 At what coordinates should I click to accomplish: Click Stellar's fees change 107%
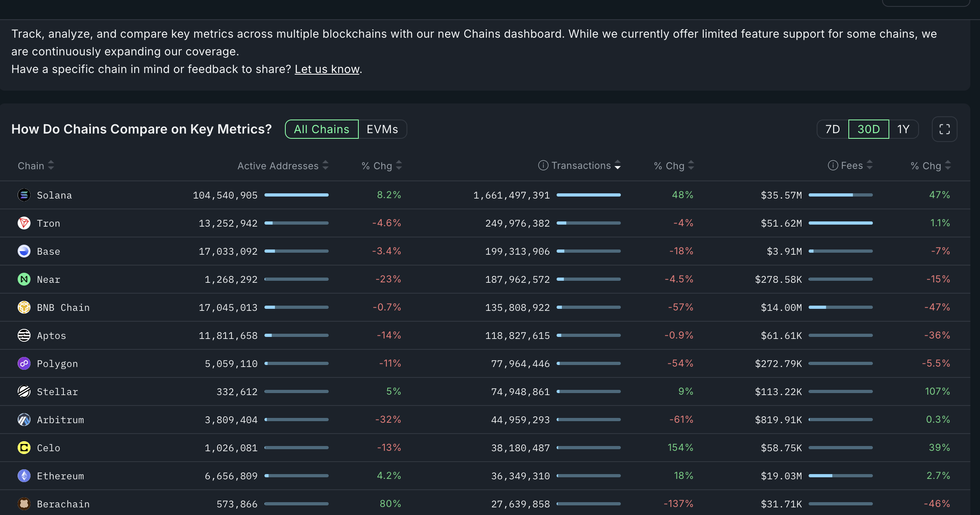937,391
